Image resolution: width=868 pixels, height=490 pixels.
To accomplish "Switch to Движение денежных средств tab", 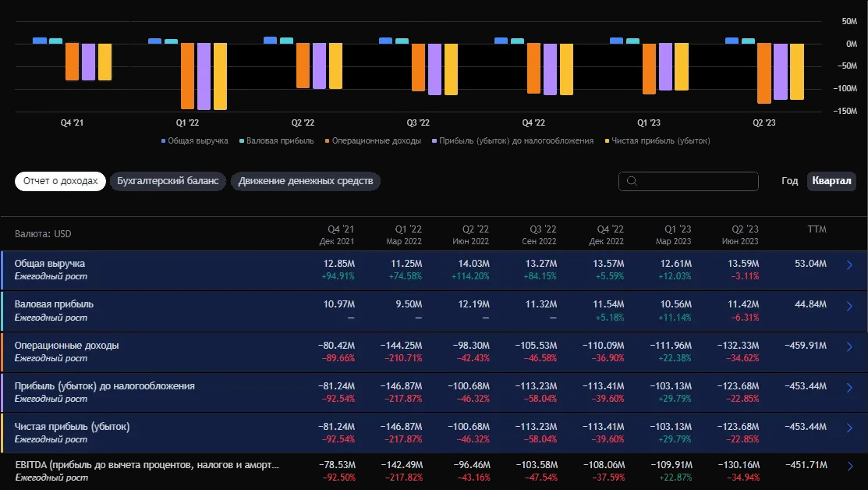I will 306,181.
